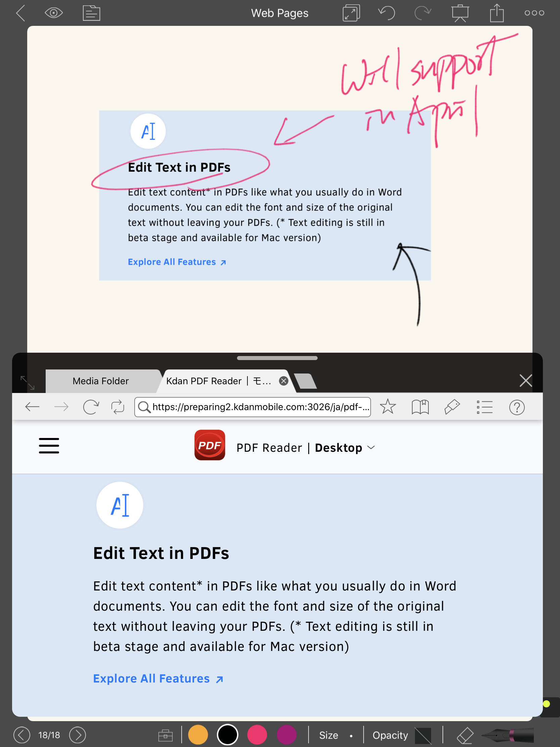Screen dimensions: 560x747
Task: Tap the yellow-dot floating button
Action: click(547, 704)
